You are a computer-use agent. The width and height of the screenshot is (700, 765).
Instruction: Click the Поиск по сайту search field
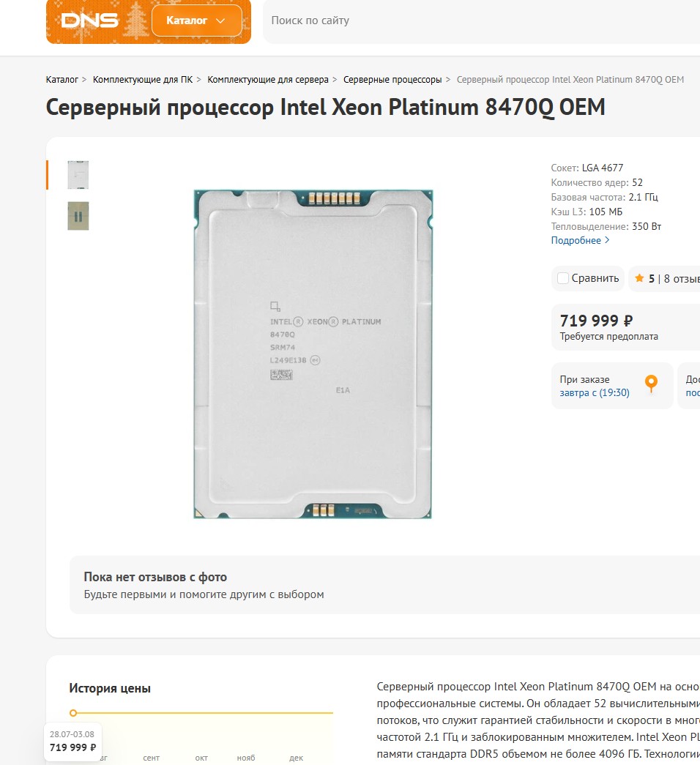(481, 20)
